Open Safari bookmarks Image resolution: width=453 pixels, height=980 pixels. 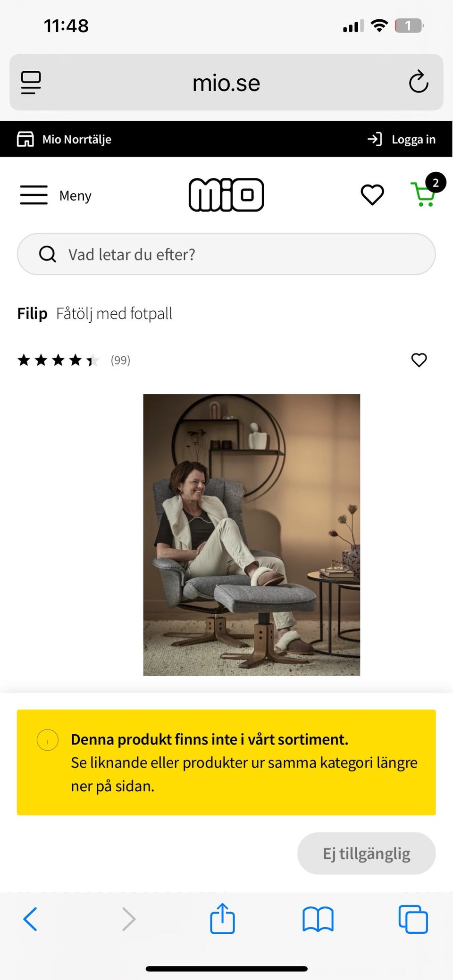318,918
